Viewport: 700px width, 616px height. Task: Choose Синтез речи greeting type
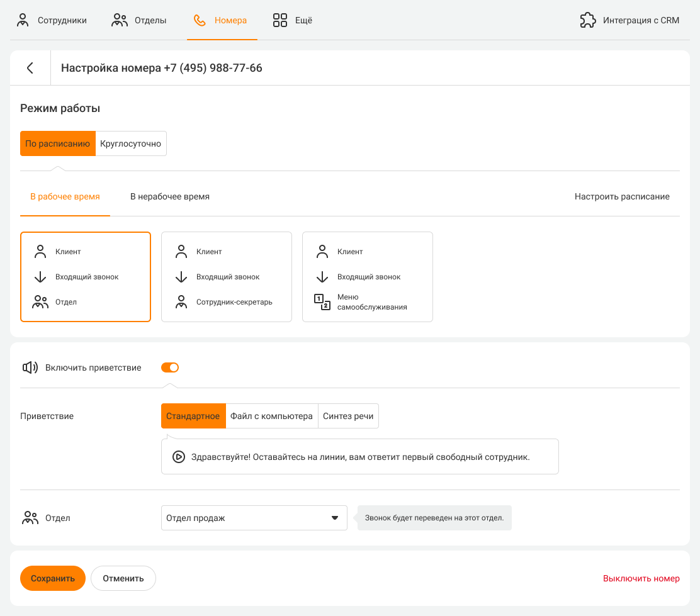[x=348, y=416]
